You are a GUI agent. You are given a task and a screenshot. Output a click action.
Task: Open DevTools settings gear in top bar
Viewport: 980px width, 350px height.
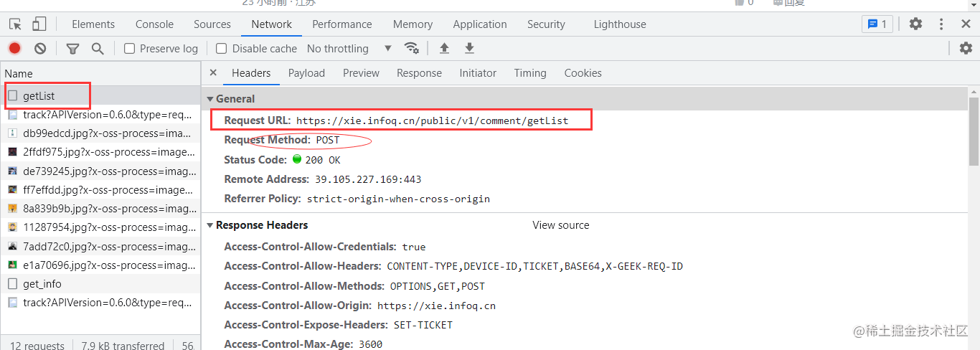point(915,24)
